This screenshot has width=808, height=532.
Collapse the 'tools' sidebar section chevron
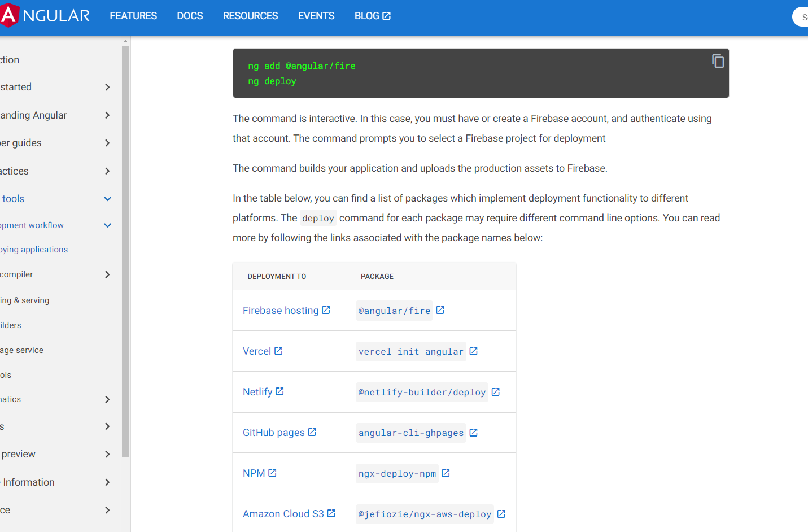point(107,199)
